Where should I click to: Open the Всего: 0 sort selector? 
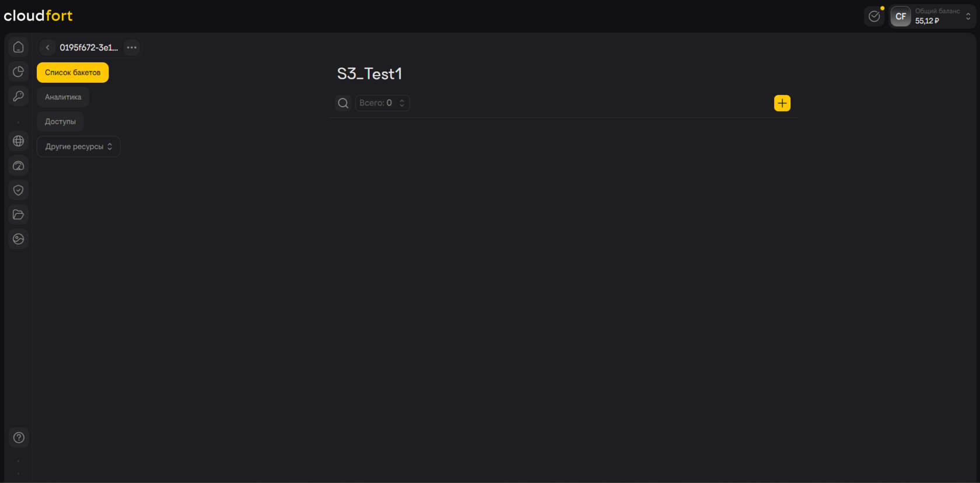point(382,103)
